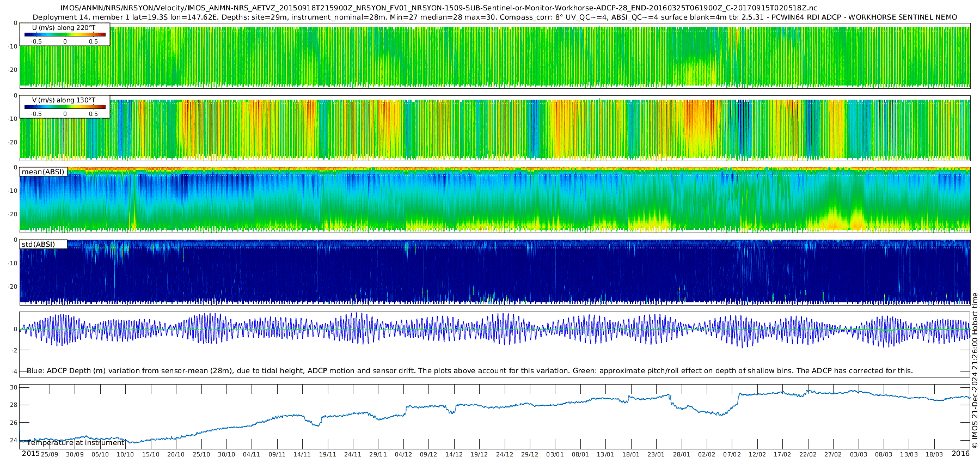Click the '18/01' date tick label
Viewport: 980px width, 463px height.
coord(631,454)
